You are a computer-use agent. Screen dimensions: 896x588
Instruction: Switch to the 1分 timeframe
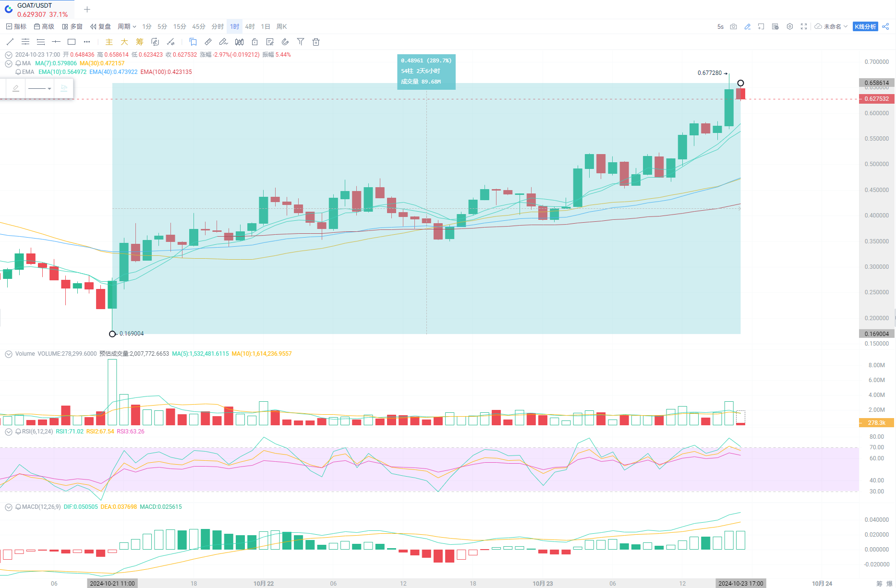click(x=147, y=26)
